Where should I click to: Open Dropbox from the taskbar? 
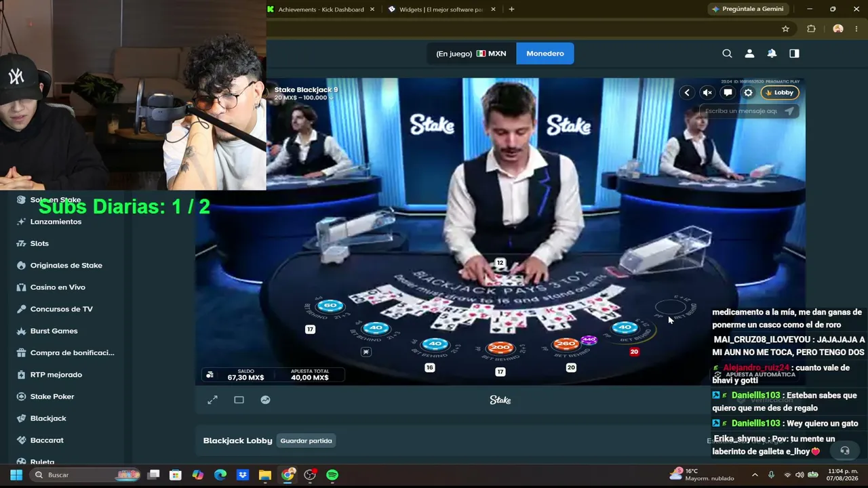click(243, 475)
